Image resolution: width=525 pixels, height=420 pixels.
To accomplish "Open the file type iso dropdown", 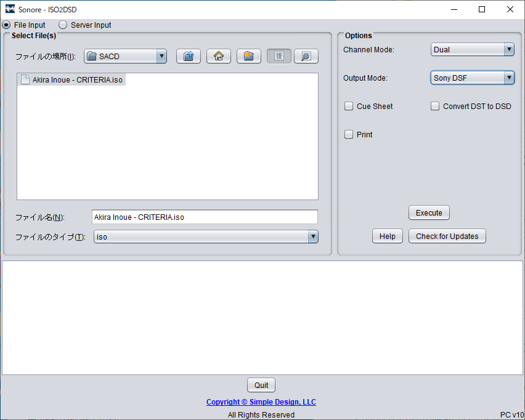I will tap(206, 237).
